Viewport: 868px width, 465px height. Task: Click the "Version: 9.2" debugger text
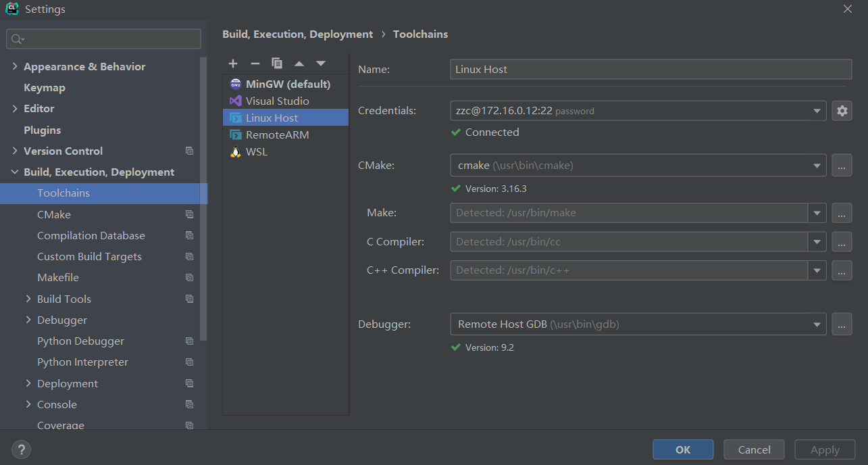[x=490, y=347]
